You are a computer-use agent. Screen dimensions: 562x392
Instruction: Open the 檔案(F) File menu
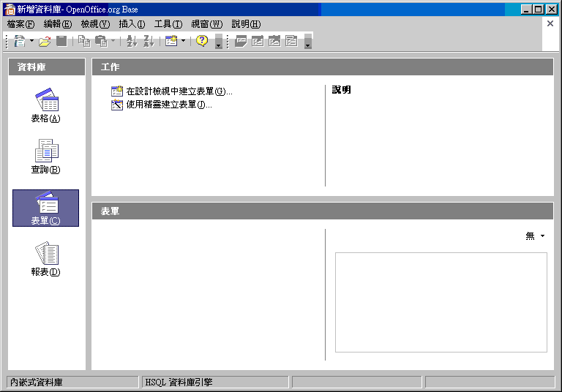point(20,24)
